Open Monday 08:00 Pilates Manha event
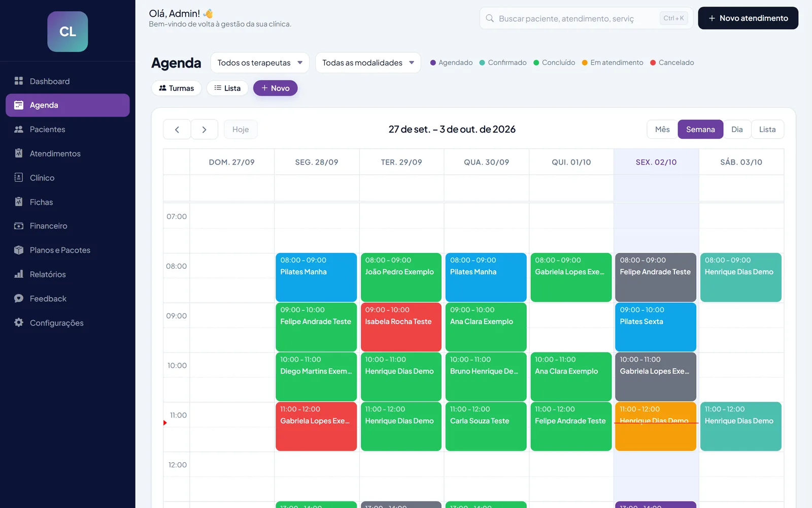 [x=316, y=277]
